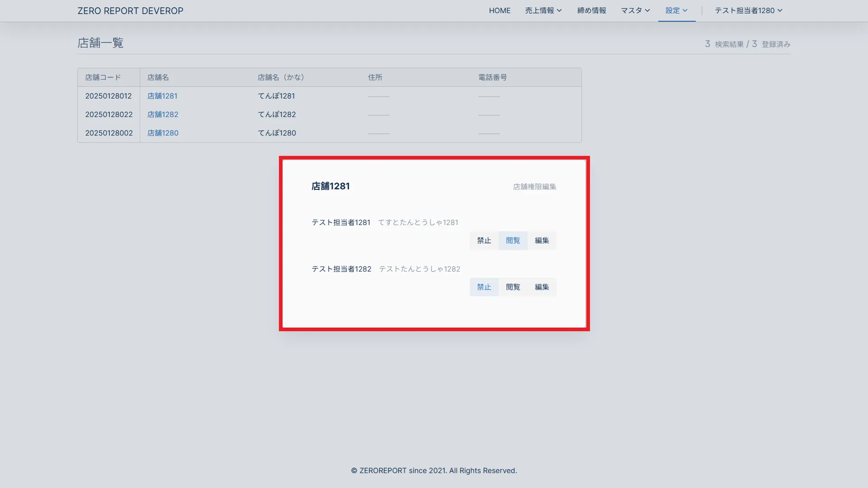Set テスト担当者1281 permission to 禁止
This screenshot has width=868, height=488.
(x=484, y=240)
